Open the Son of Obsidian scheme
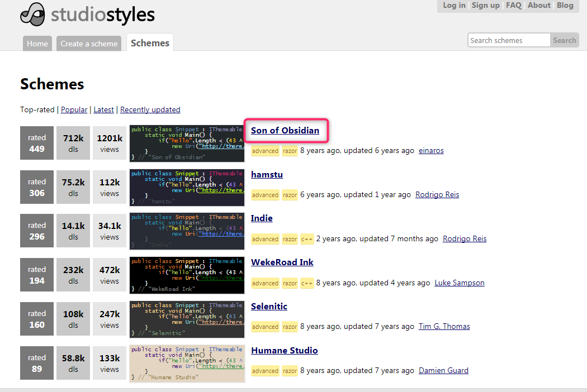 point(285,131)
